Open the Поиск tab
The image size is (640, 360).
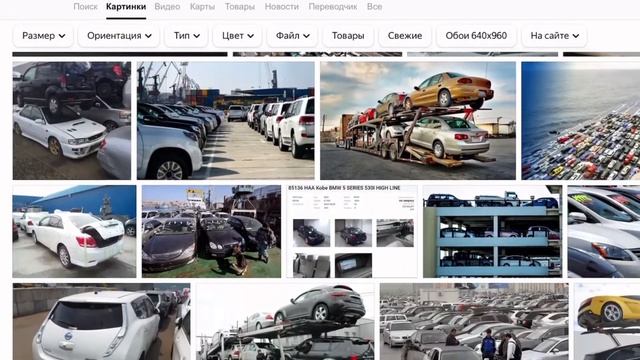tap(85, 7)
